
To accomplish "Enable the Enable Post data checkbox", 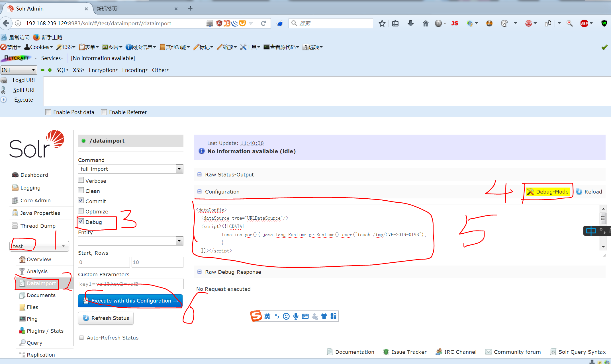I will point(48,112).
